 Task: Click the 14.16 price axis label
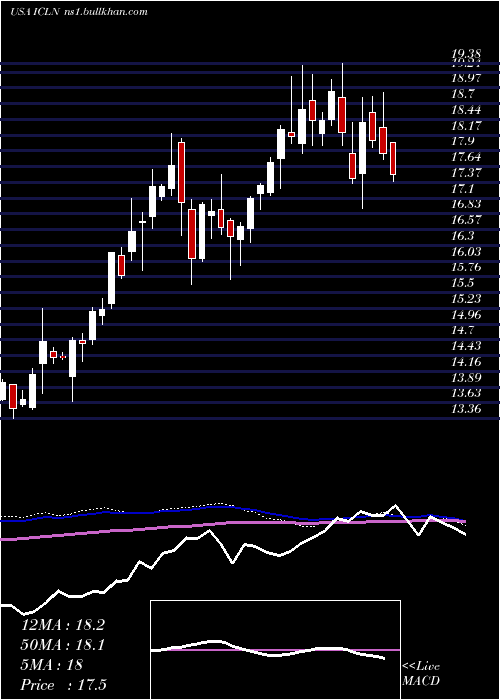[467, 362]
